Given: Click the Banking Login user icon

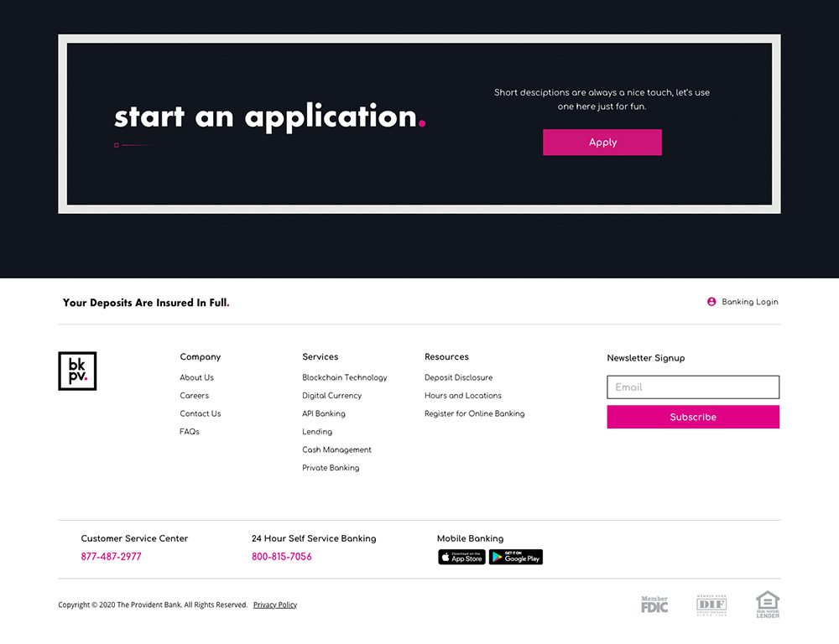Looking at the screenshot, I should [711, 302].
